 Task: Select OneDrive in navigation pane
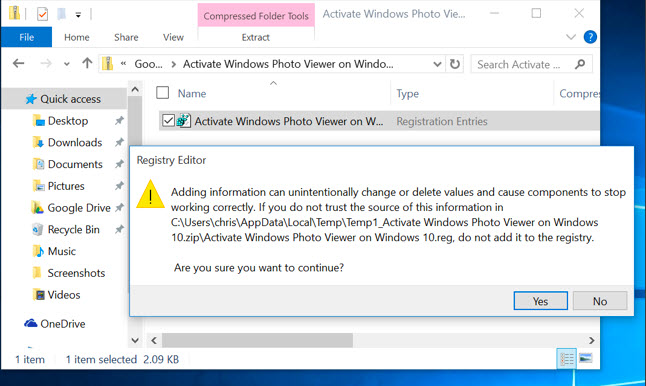coord(63,324)
